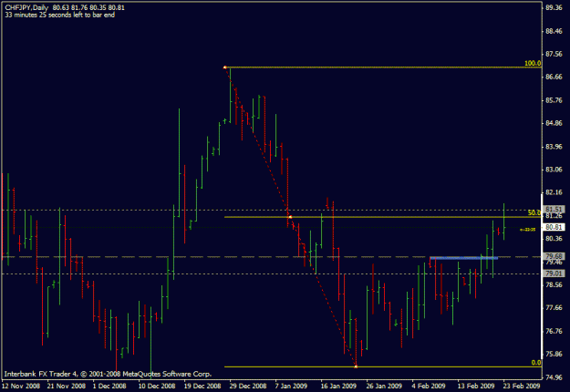Click the 79.01 price tag on the axis

(x=554, y=273)
